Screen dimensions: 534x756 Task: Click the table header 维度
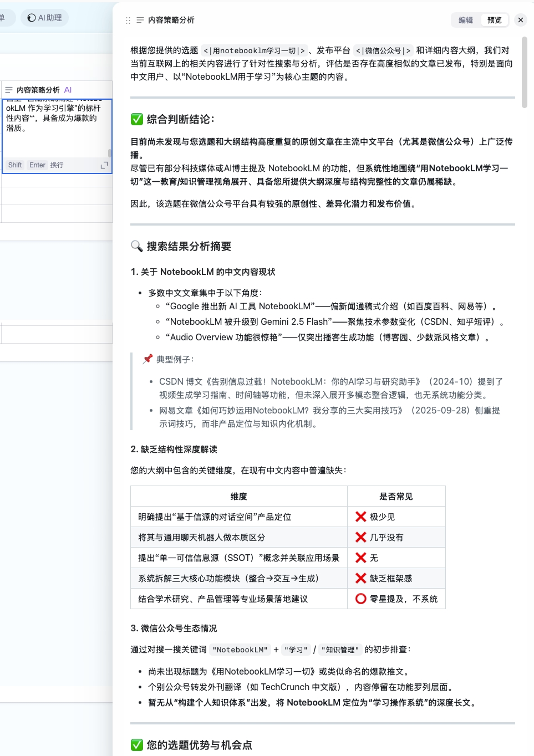click(x=239, y=496)
